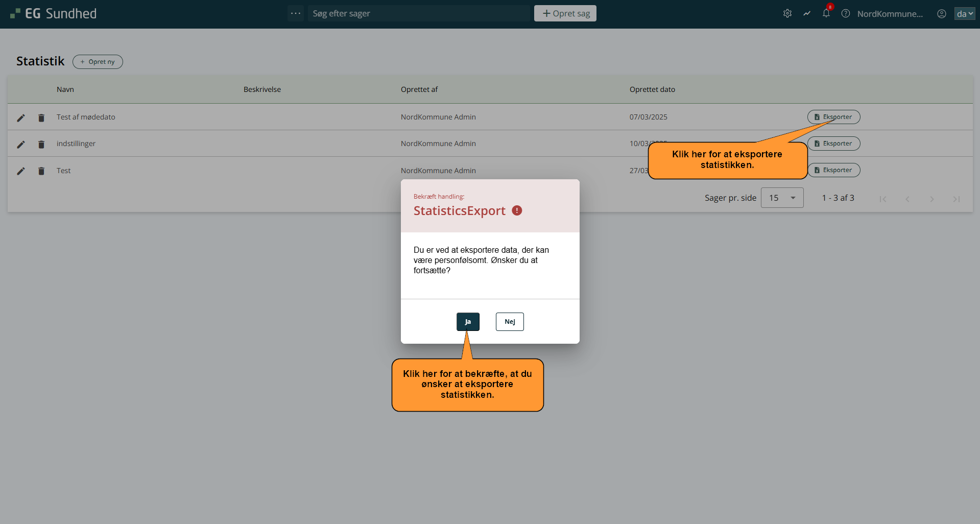The width and height of the screenshot is (980, 524).
Task: Open the notifications bell
Action: coord(826,14)
